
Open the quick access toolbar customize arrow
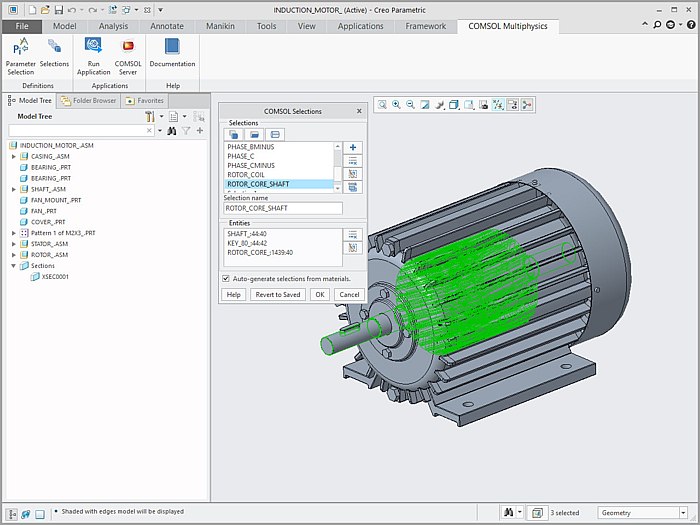160,10
